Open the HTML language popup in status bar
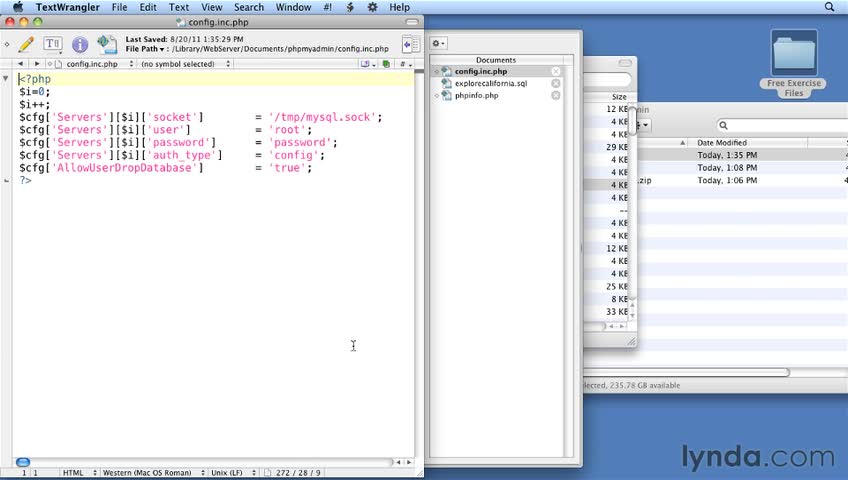The height and width of the screenshot is (480, 848). click(x=79, y=472)
